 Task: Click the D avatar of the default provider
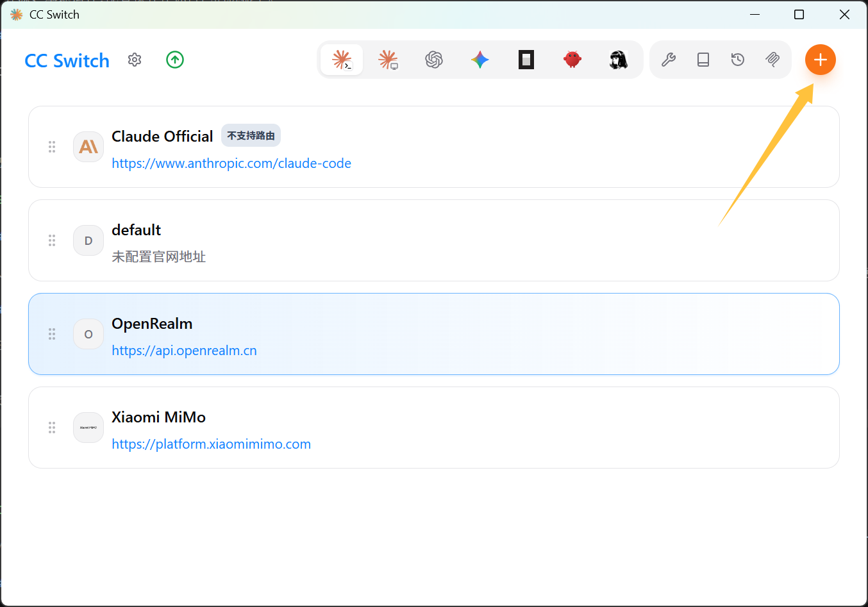coord(88,240)
